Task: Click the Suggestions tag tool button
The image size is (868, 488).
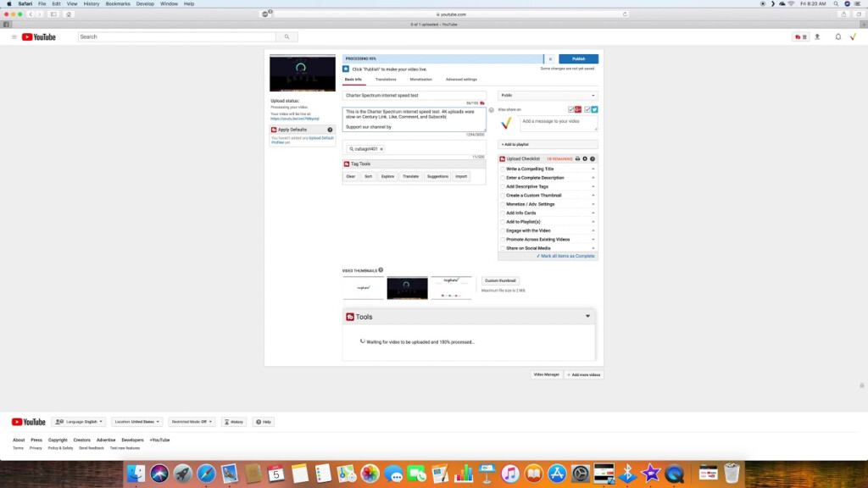Action: [x=437, y=176]
